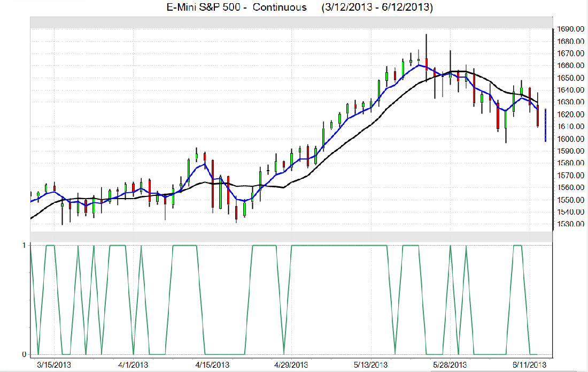Click the gray header bar above indicator panel
The height and width of the screenshot is (372, 588).
pos(291,236)
